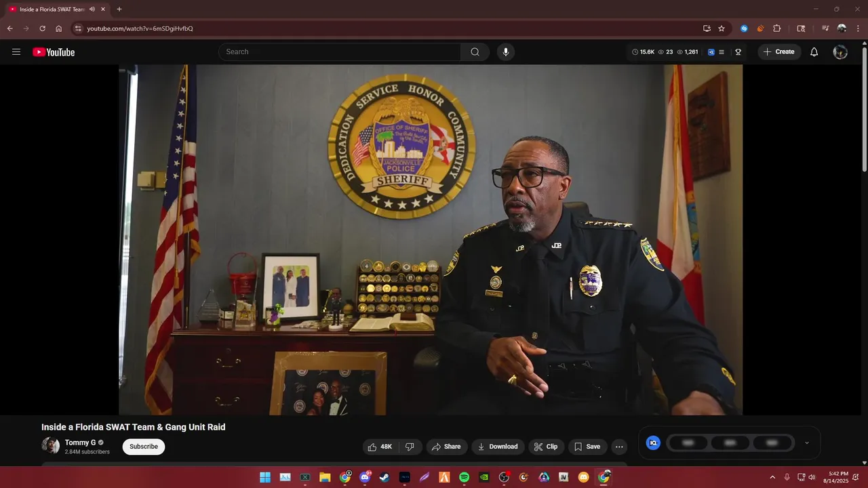Mute the tab via speaker icon
Image resolution: width=868 pixels, height=488 pixels.
coord(92,9)
